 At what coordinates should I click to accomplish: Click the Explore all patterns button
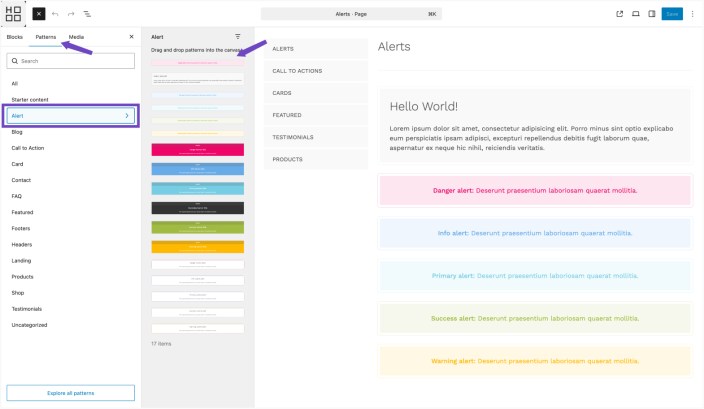(70, 393)
